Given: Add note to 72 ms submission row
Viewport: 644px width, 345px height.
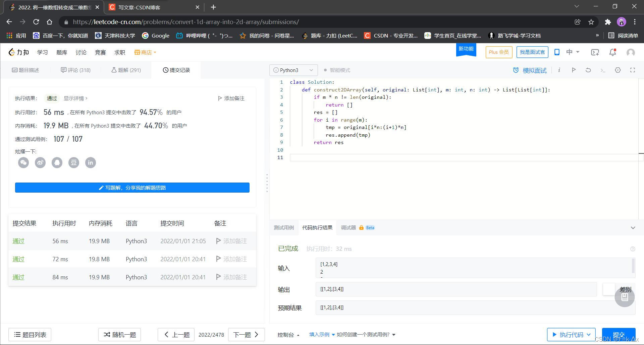Looking at the screenshot, I should [x=231, y=259].
